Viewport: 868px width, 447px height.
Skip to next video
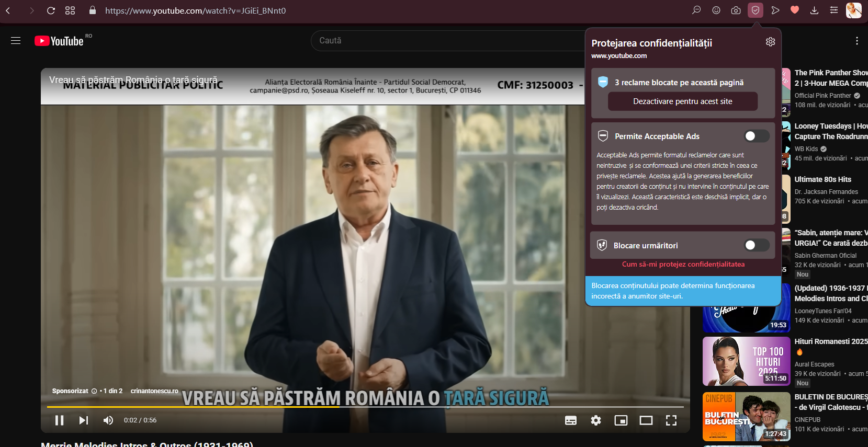pyautogui.click(x=84, y=420)
